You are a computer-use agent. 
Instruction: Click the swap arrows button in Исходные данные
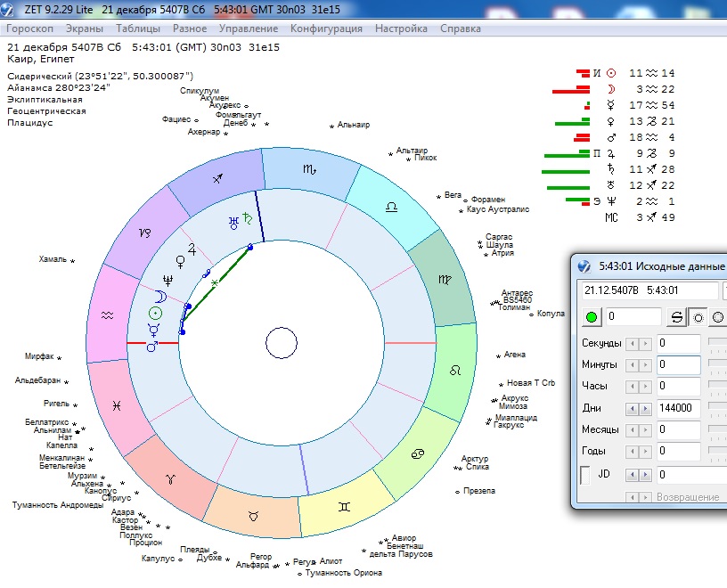pyautogui.click(x=677, y=317)
